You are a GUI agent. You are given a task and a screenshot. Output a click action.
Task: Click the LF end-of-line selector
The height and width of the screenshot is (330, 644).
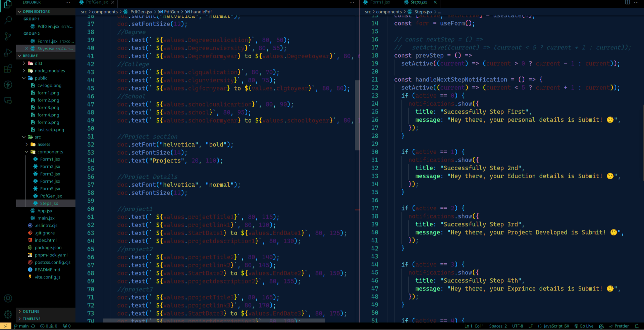click(x=531, y=326)
